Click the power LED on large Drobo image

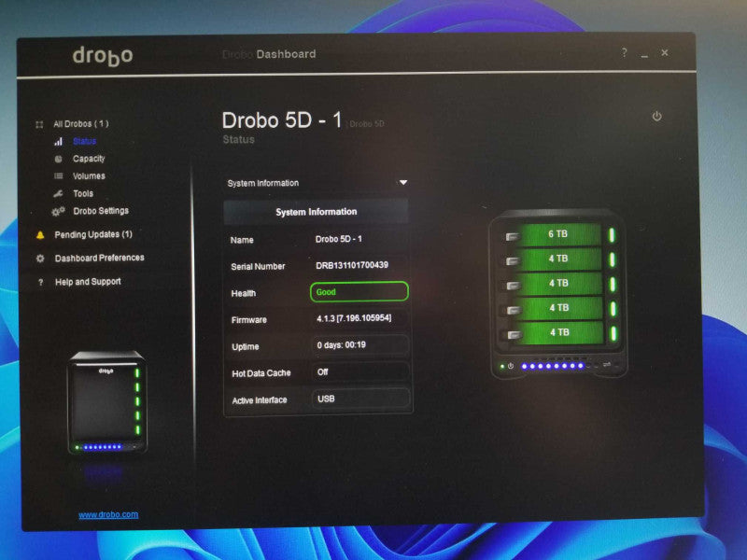[502, 367]
